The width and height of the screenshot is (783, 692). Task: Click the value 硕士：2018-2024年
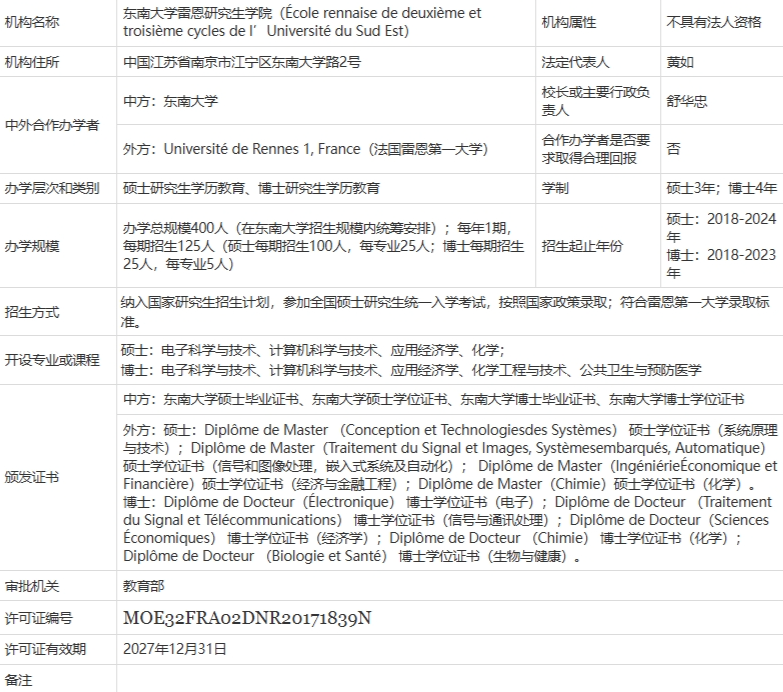721,228
